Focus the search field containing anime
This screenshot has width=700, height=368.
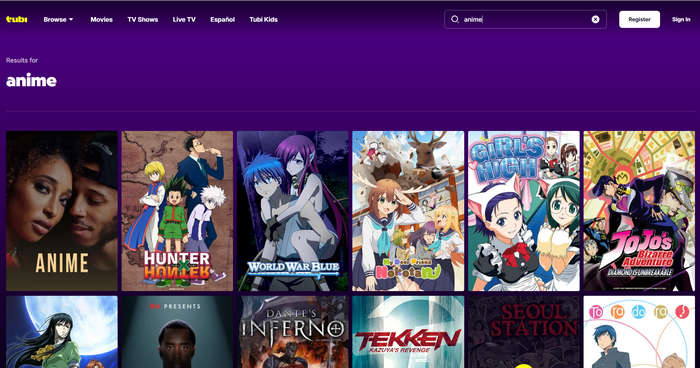tap(525, 19)
